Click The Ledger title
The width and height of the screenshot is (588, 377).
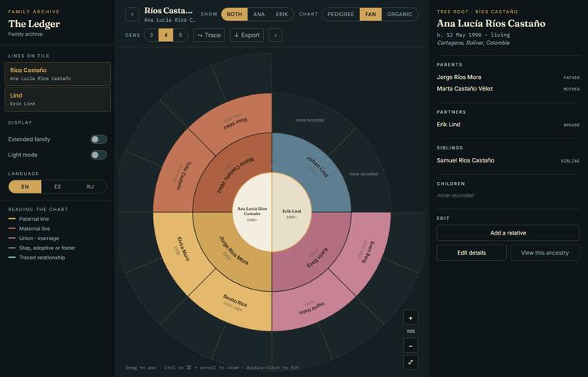point(34,24)
